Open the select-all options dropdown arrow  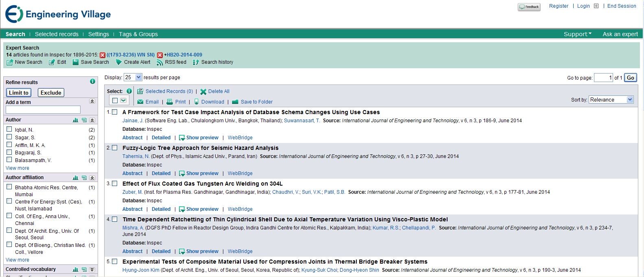coord(123,100)
